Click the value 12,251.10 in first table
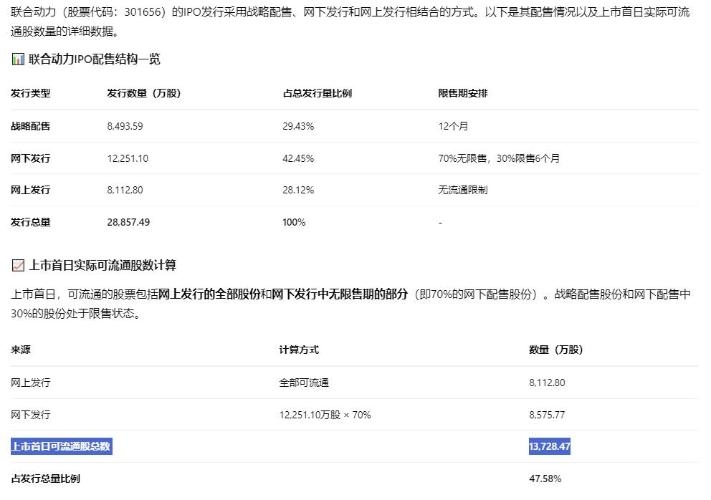This screenshot has width=711, height=500. pos(127,159)
